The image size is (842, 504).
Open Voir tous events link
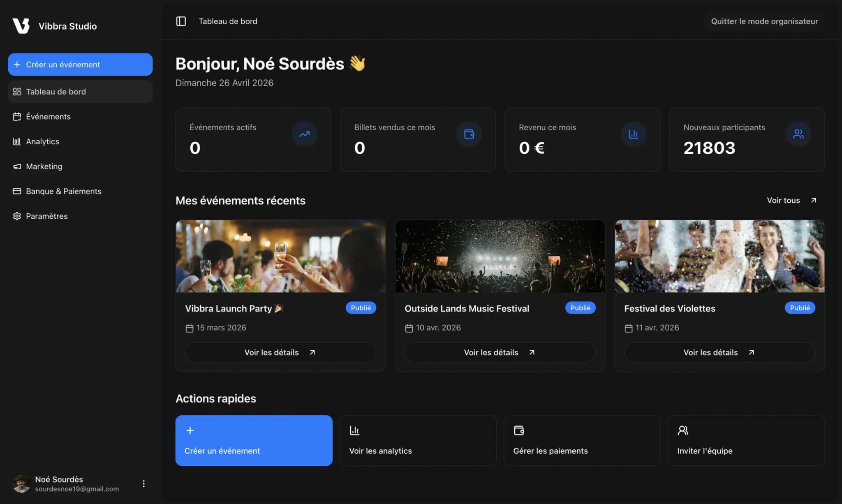click(791, 200)
